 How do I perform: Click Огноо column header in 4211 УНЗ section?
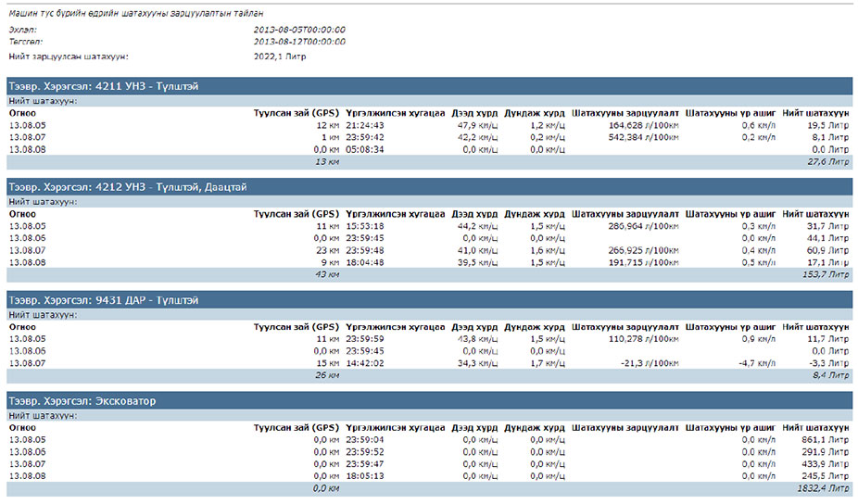click(22, 111)
